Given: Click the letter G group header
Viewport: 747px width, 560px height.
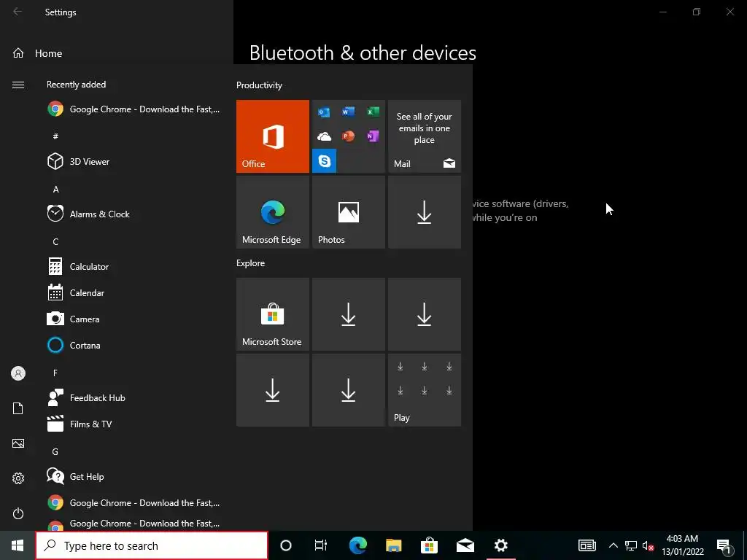Looking at the screenshot, I should (x=55, y=451).
